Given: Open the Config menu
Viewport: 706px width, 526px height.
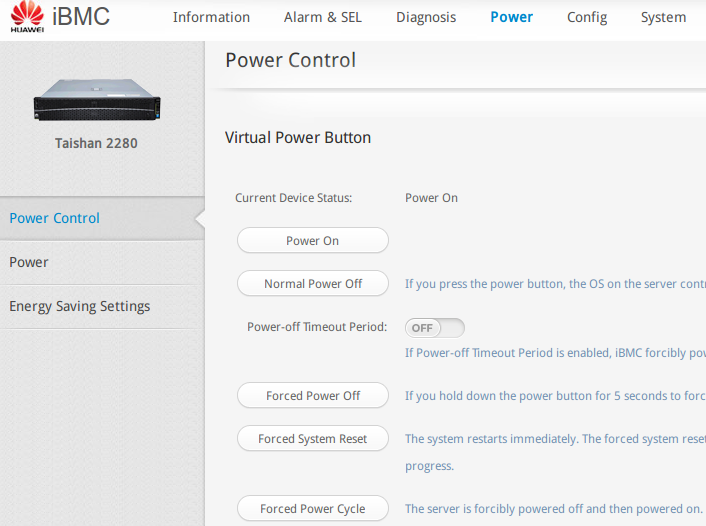Looking at the screenshot, I should 587,17.
